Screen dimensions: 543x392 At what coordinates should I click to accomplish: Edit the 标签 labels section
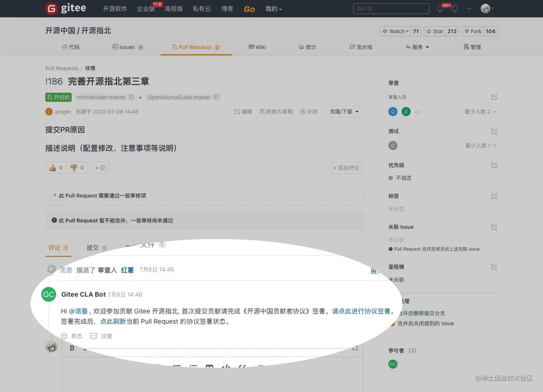point(494,196)
